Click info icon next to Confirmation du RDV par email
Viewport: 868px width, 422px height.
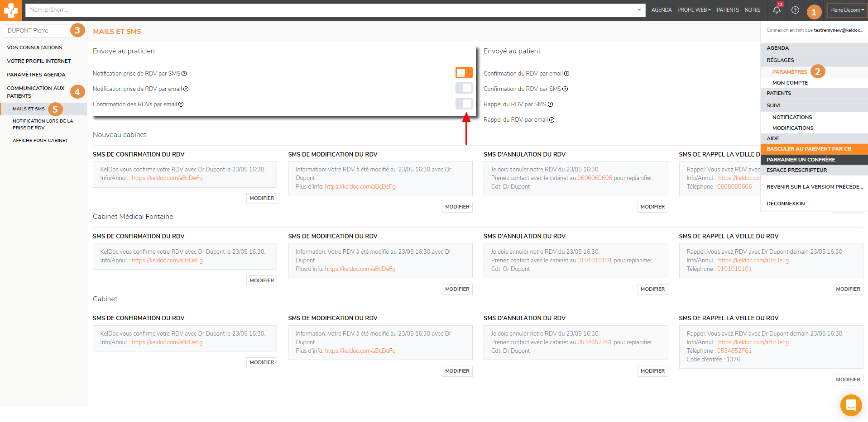(566, 74)
